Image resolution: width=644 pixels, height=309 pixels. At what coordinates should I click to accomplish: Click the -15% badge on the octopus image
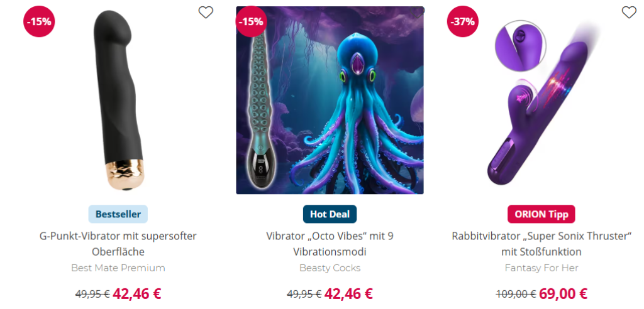250,21
